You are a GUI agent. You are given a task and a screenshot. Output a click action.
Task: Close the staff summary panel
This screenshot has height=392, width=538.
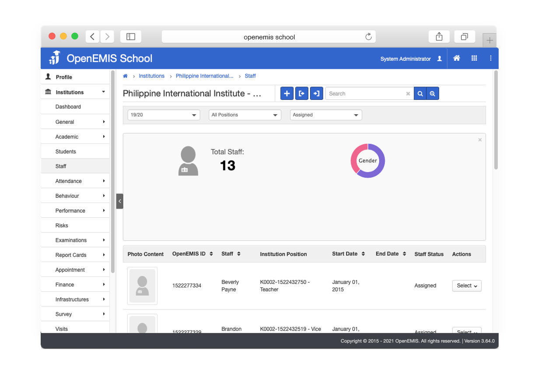pyautogui.click(x=480, y=140)
